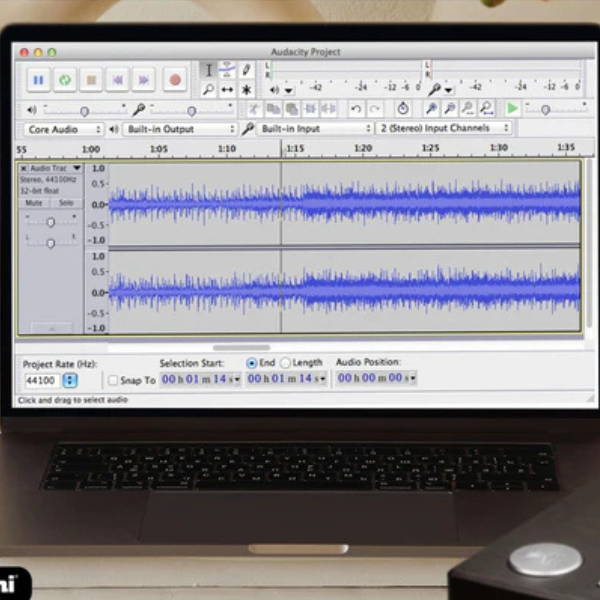Open the Built-in Output dropdown

[x=179, y=129]
